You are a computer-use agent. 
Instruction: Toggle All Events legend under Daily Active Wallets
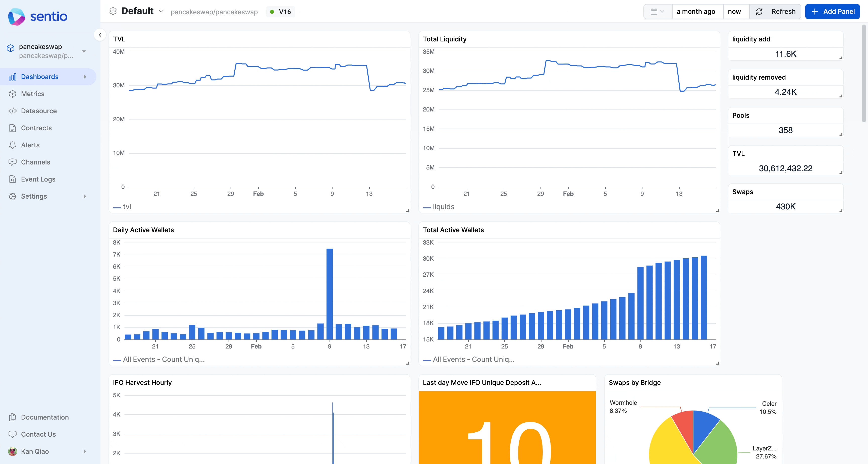[x=164, y=359]
